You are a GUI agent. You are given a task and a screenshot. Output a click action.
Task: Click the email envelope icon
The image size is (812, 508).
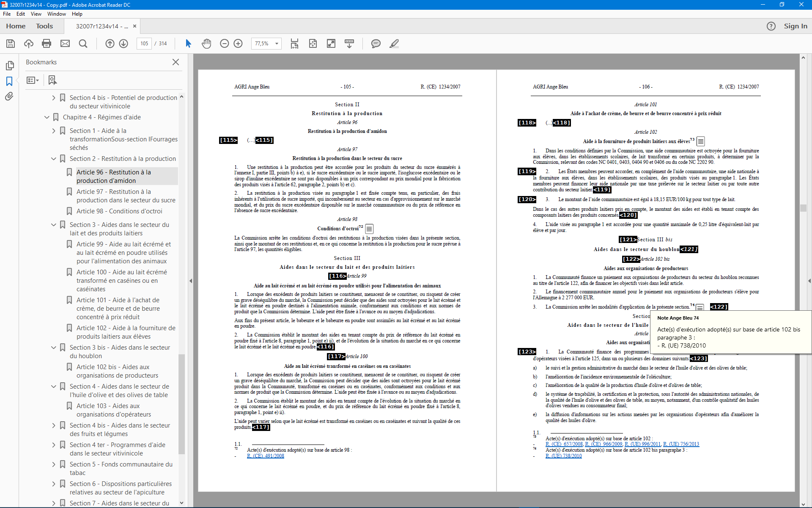65,44
